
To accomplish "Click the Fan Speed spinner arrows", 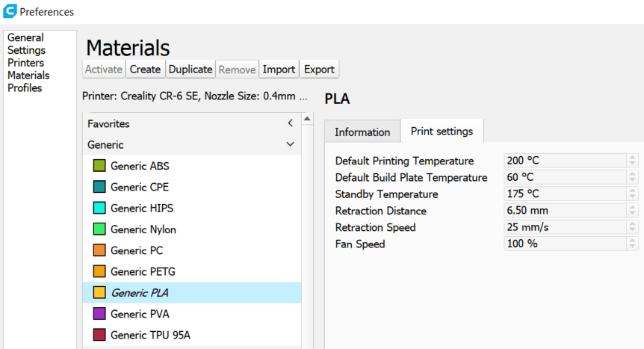I will point(633,244).
